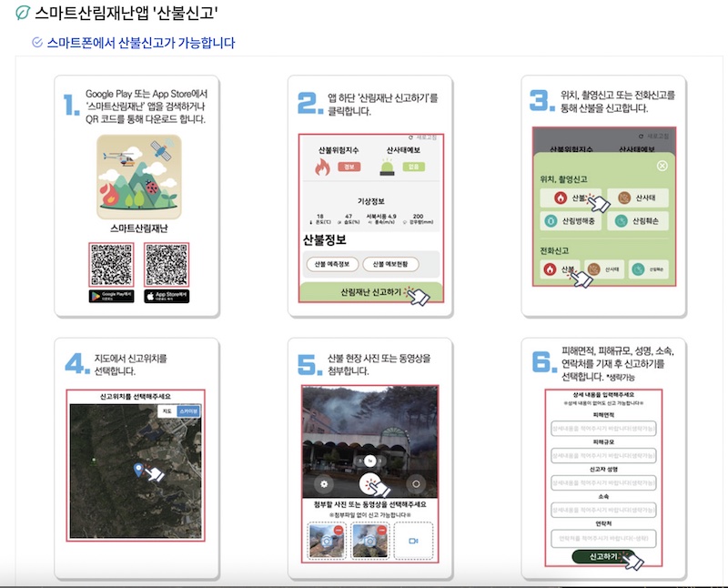The width and height of the screenshot is (728, 588).
Task: Click the green 없음 badge
Action: pos(413,167)
